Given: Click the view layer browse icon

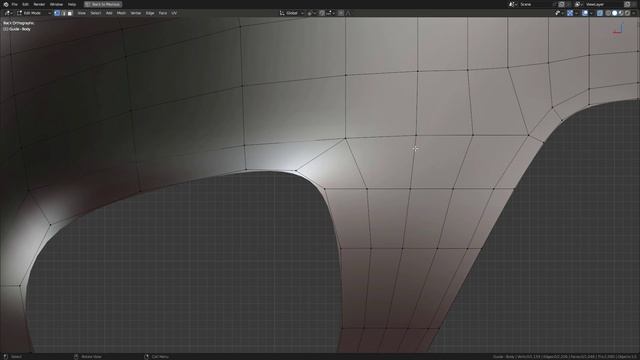Looking at the screenshot, I should pyautogui.click(x=578, y=4).
